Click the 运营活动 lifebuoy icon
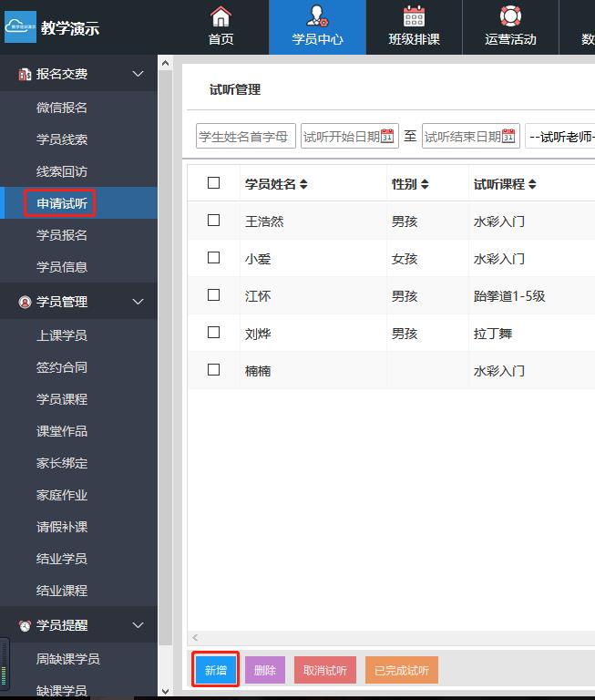Screen dimensions: 595x700 (510, 16)
